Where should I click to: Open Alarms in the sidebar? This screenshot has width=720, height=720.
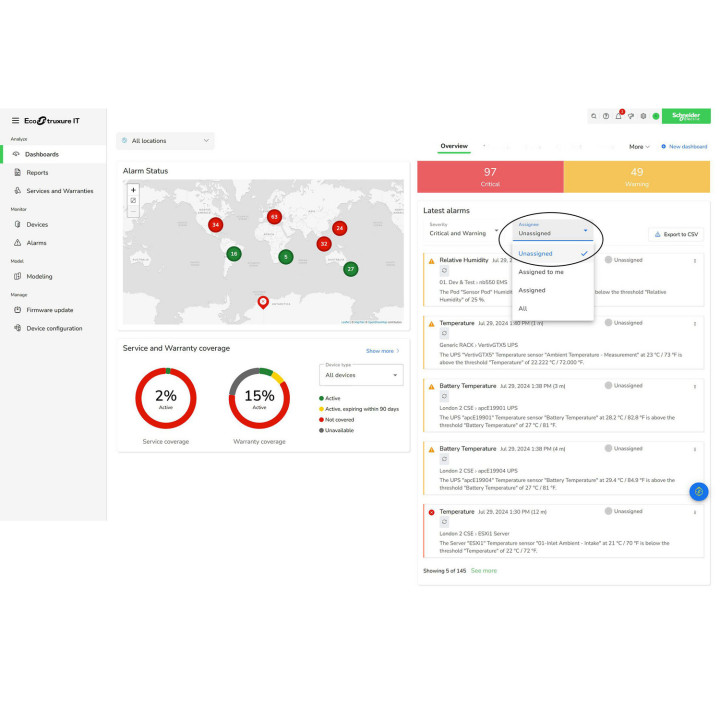click(53, 243)
